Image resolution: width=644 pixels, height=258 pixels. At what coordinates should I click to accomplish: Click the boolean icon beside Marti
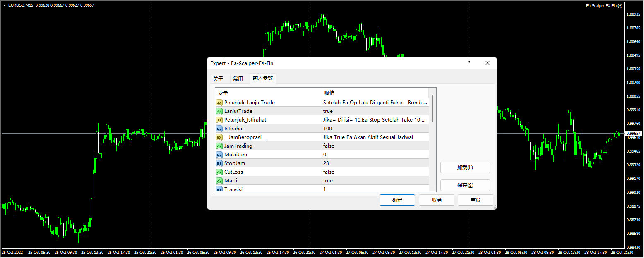(x=219, y=180)
